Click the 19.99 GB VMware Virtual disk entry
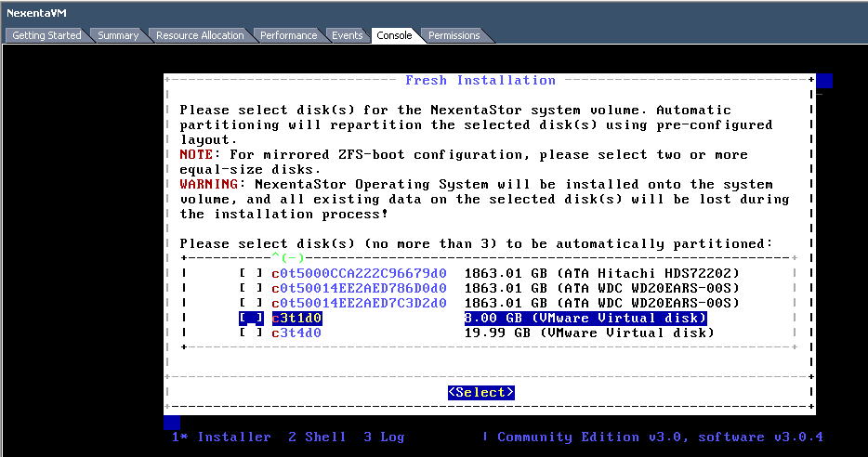This screenshot has width=868, height=457. click(589, 333)
